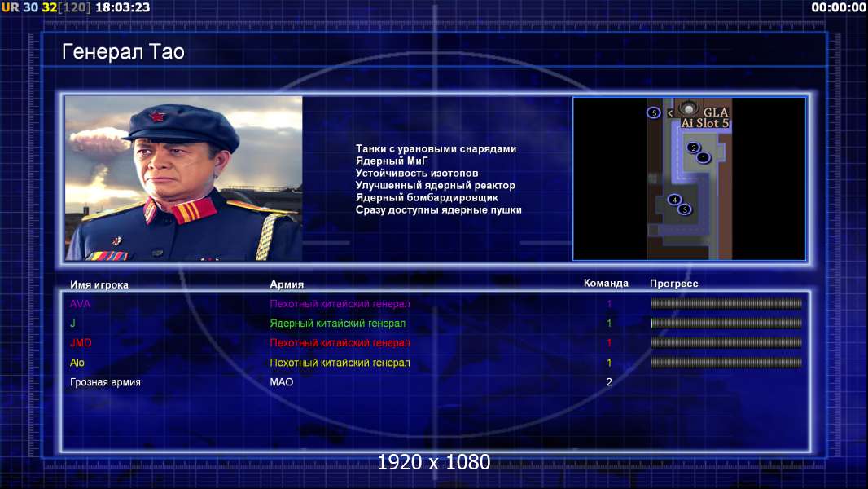Click the GLA emblem on the minimap
The height and width of the screenshot is (489, 868).
coord(688,108)
